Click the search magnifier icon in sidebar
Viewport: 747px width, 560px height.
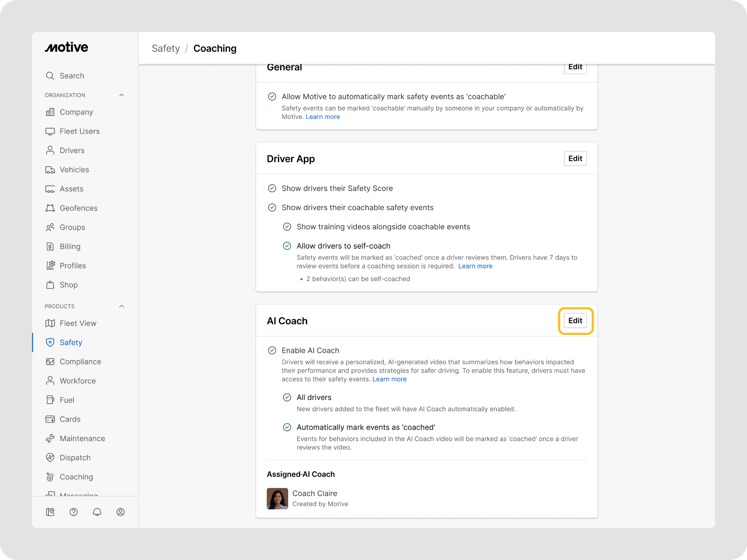tap(50, 75)
